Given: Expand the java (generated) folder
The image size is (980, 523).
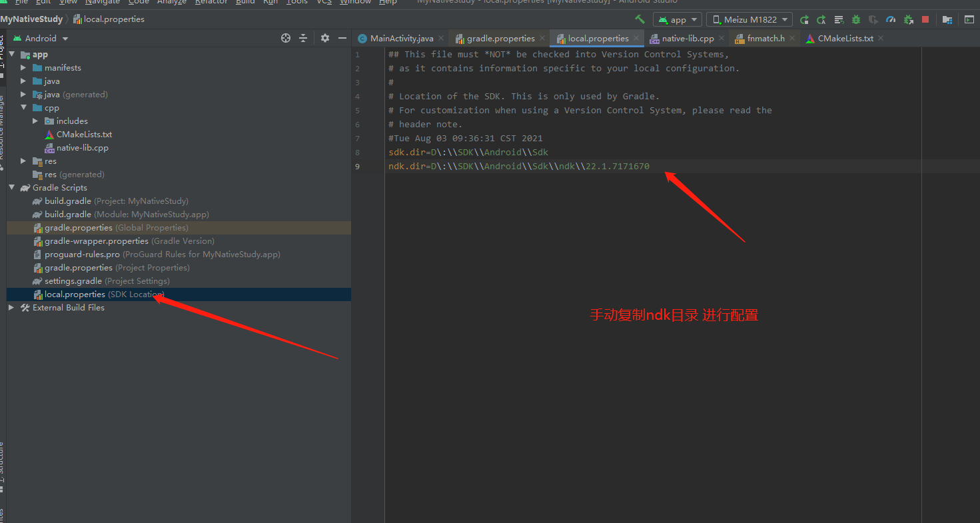Looking at the screenshot, I should tap(23, 95).
